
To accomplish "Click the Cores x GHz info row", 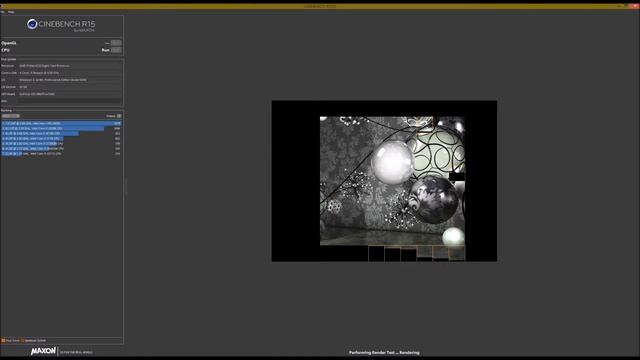I will click(61, 73).
